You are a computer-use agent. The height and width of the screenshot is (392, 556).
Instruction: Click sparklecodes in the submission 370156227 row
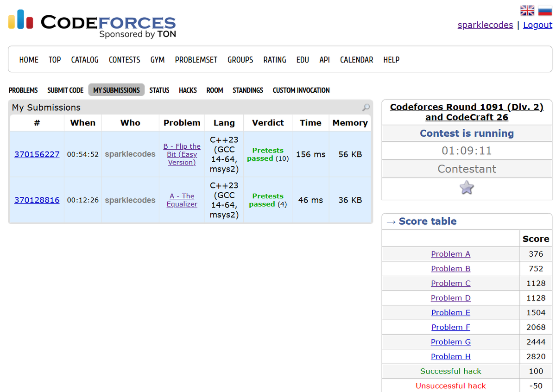click(x=130, y=154)
